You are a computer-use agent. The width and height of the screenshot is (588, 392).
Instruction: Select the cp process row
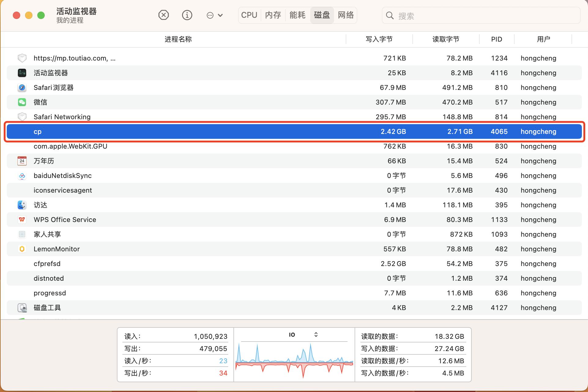pyautogui.click(x=245, y=131)
